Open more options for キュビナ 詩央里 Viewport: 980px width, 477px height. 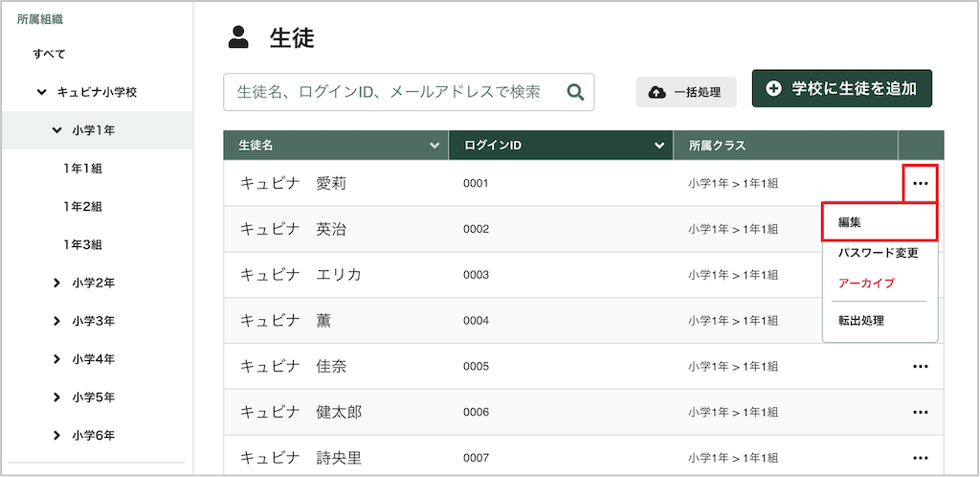(920, 458)
